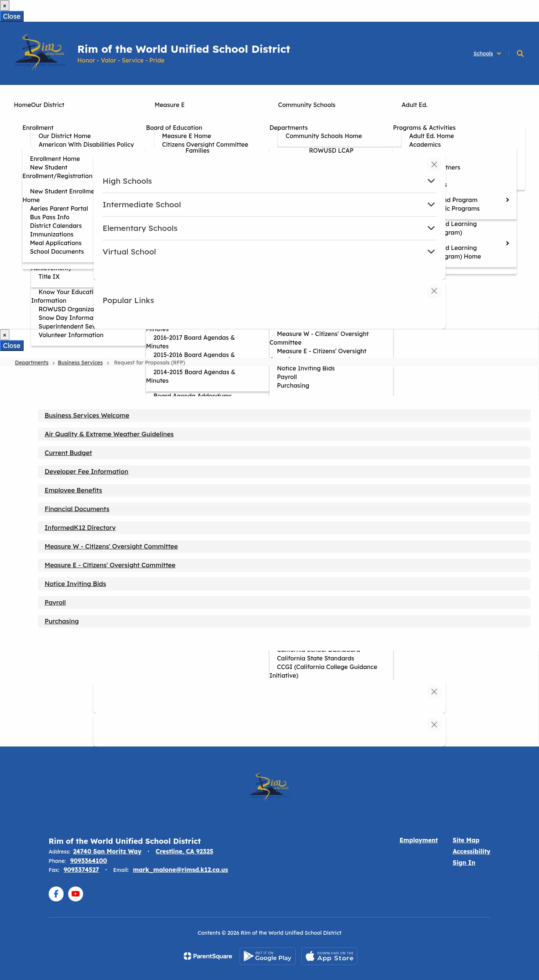Select Adult Ed. Home menu item
This screenshot has width=539, height=980.
431,136
